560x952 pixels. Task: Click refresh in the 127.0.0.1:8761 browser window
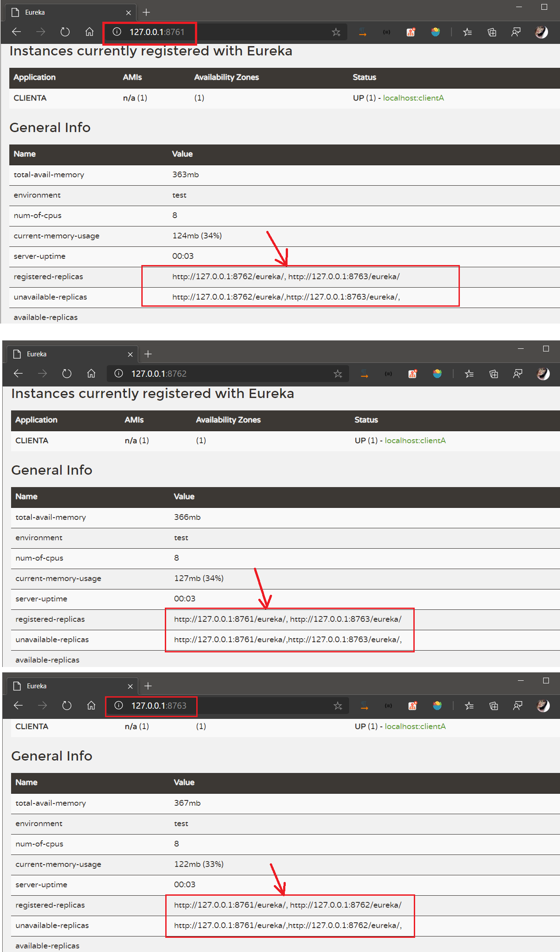click(65, 32)
